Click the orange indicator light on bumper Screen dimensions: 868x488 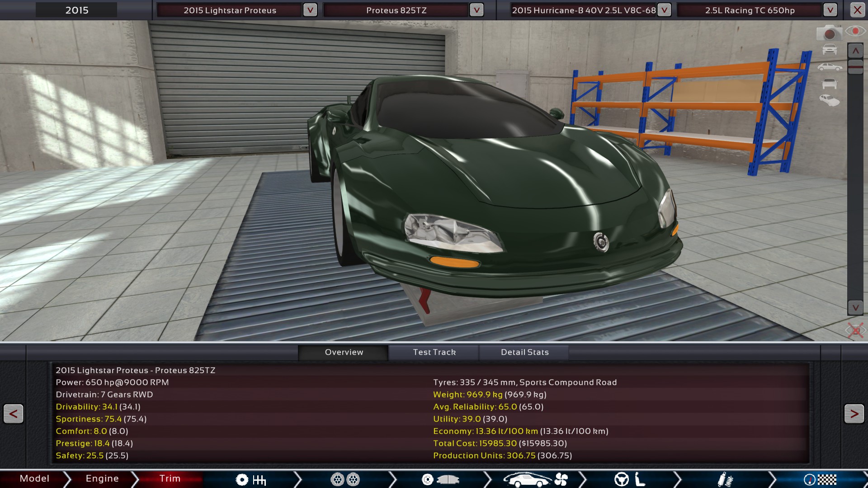[x=454, y=262]
